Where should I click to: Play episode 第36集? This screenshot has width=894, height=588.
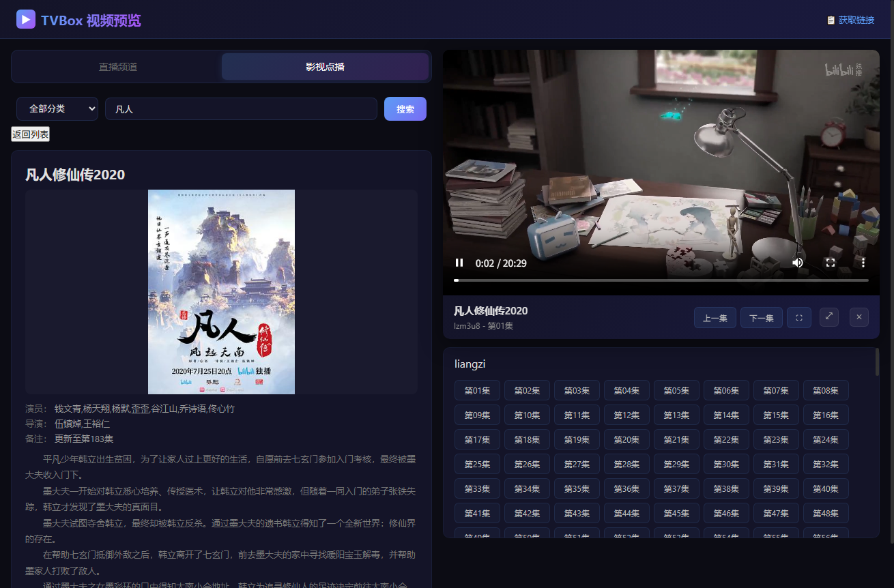(627, 489)
